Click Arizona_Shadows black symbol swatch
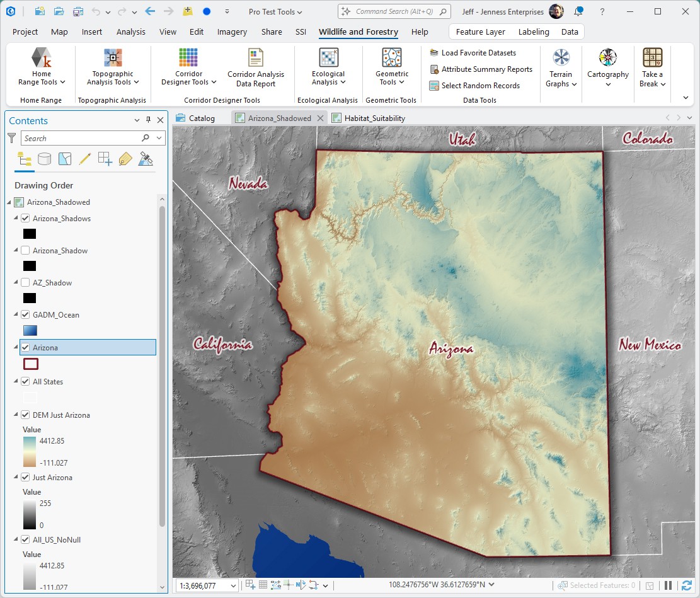 coord(30,234)
